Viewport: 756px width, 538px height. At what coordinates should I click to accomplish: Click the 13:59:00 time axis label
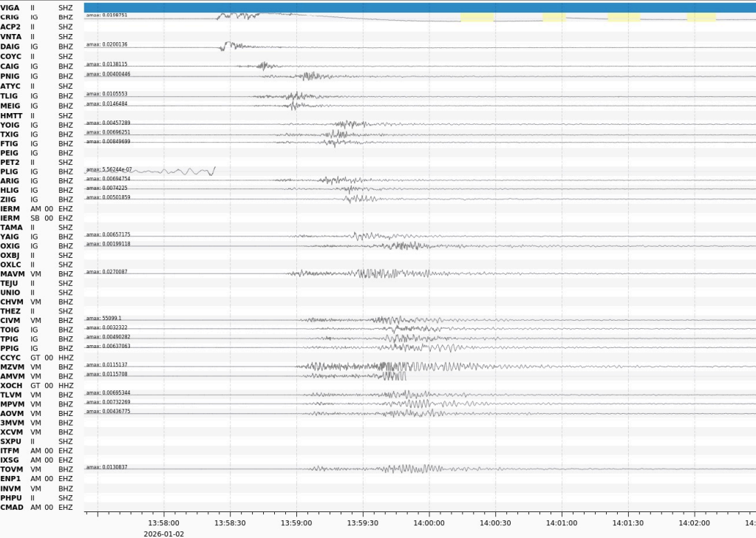click(296, 522)
